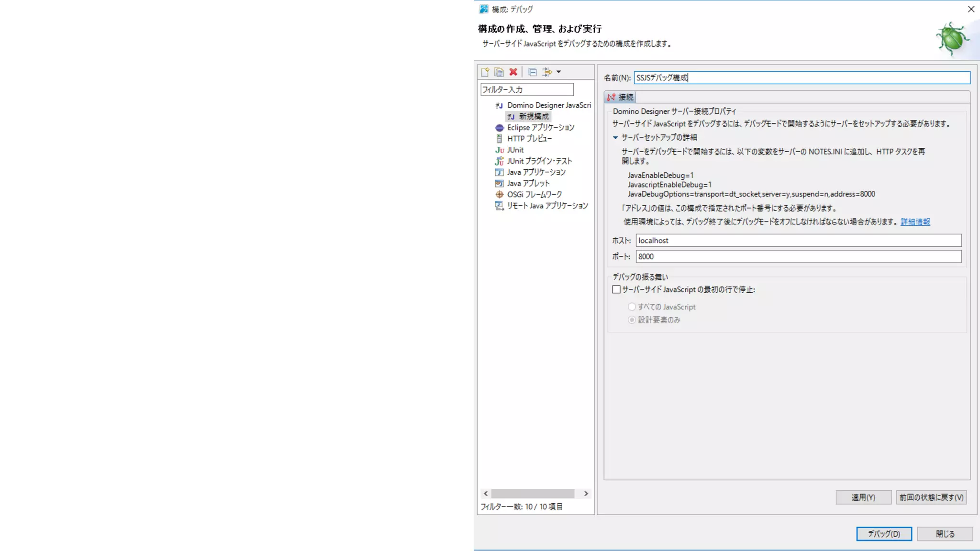Open the filter options dropdown arrow
The image size is (980, 551).
558,72
